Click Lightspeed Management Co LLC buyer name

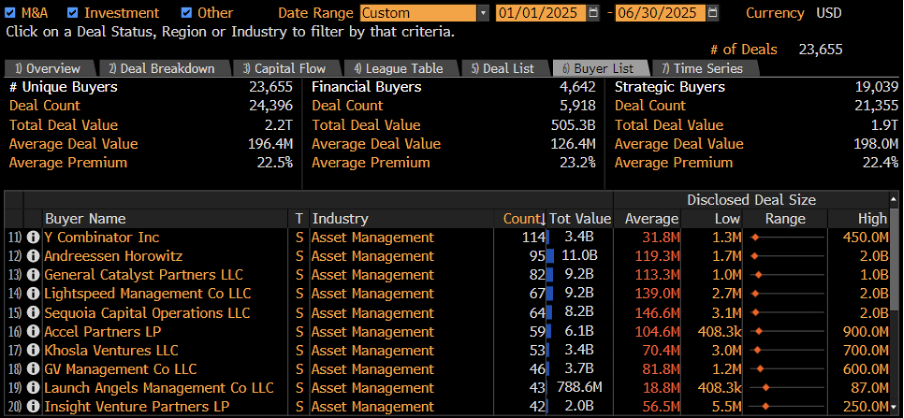point(147,294)
